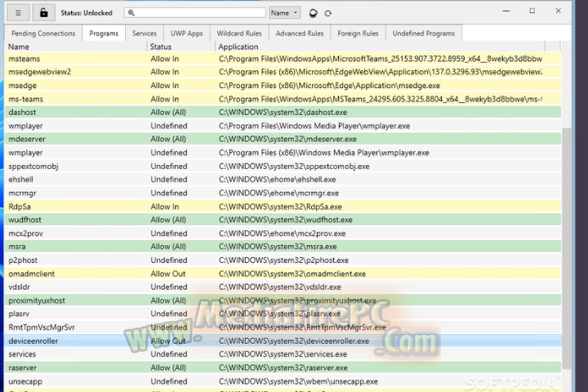This screenshot has height=392, width=588.
Task: Select the raserver row
Action: pyautogui.click(x=283, y=367)
